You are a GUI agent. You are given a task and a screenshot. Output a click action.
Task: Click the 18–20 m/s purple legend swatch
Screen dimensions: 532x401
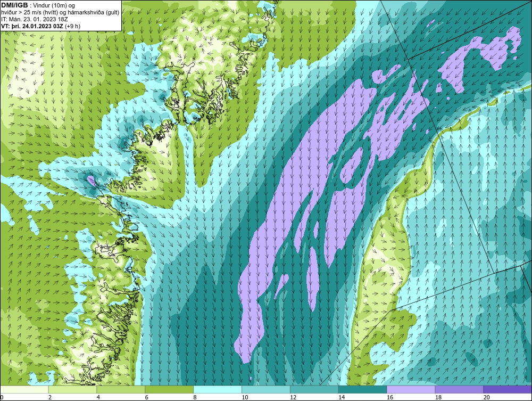(460, 389)
